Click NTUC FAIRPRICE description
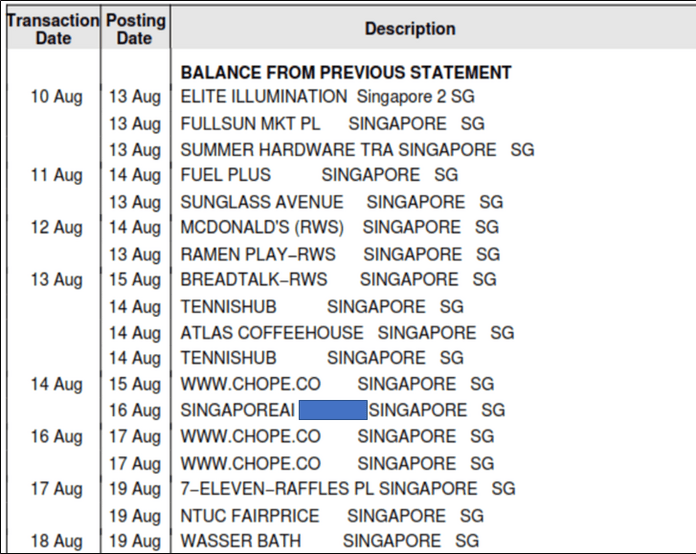696x554 pixels. click(332, 516)
